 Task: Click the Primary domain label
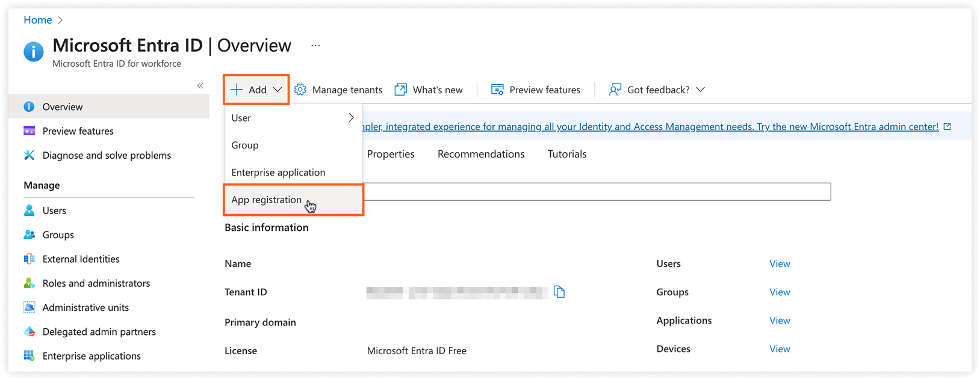pos(260,322)
